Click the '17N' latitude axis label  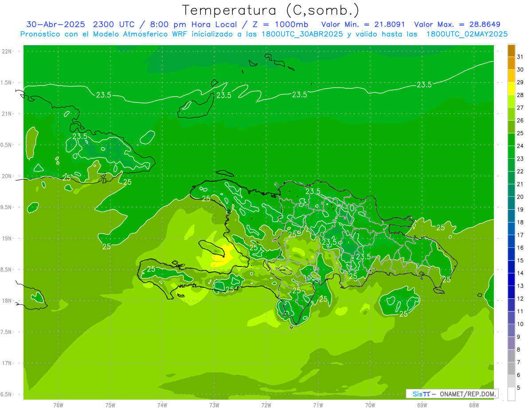pyautogui.click(x=7, y=363)
